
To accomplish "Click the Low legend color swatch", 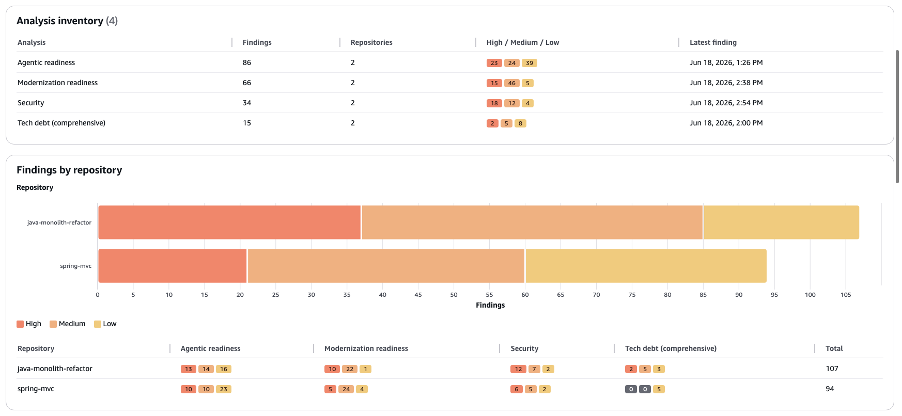I will (97, 324).
